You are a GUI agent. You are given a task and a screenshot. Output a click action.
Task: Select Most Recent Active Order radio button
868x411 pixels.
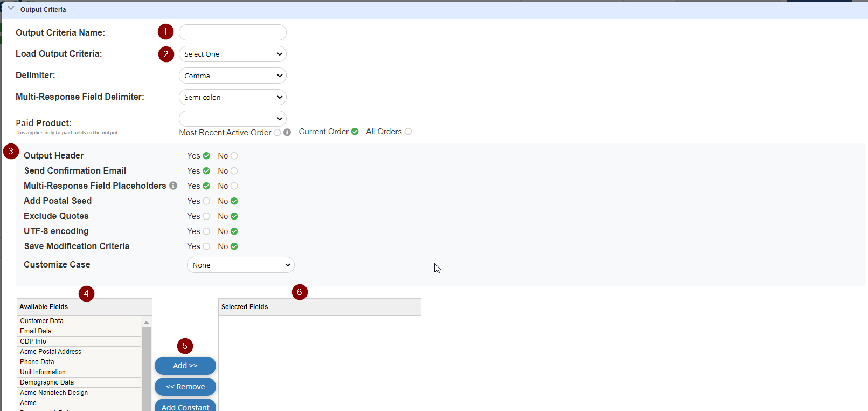(277, 133)
